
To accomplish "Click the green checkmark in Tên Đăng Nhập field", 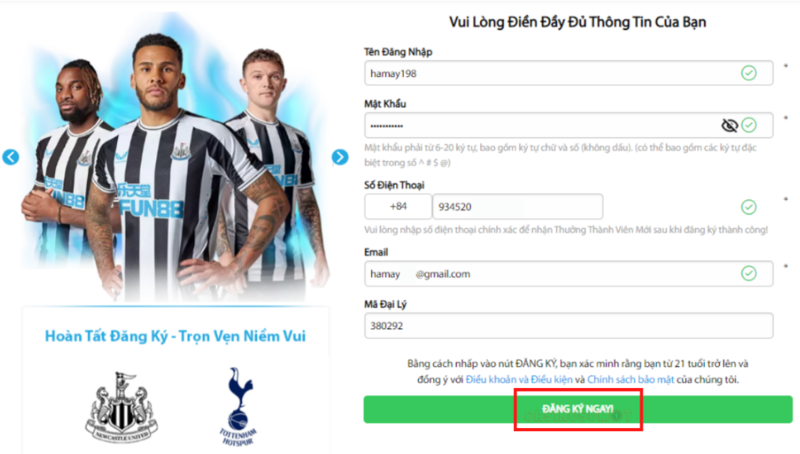I will click(748, 73).
